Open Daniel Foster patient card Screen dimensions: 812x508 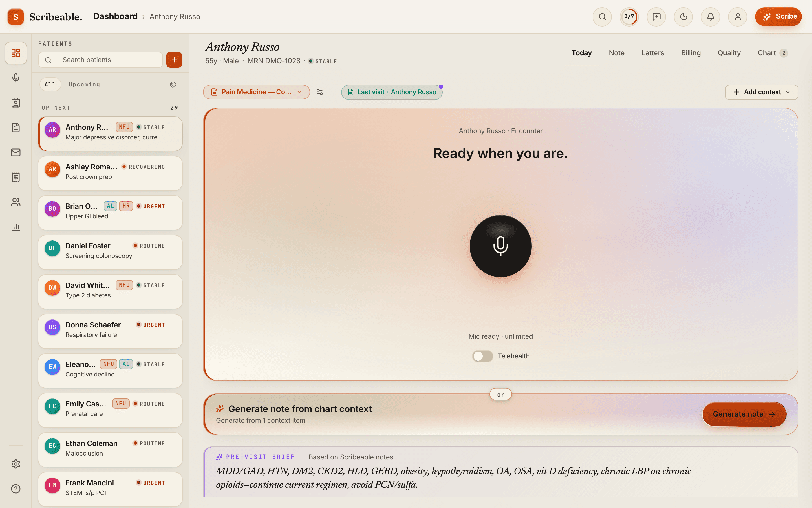pyautogui.click(x=110, y=252)
